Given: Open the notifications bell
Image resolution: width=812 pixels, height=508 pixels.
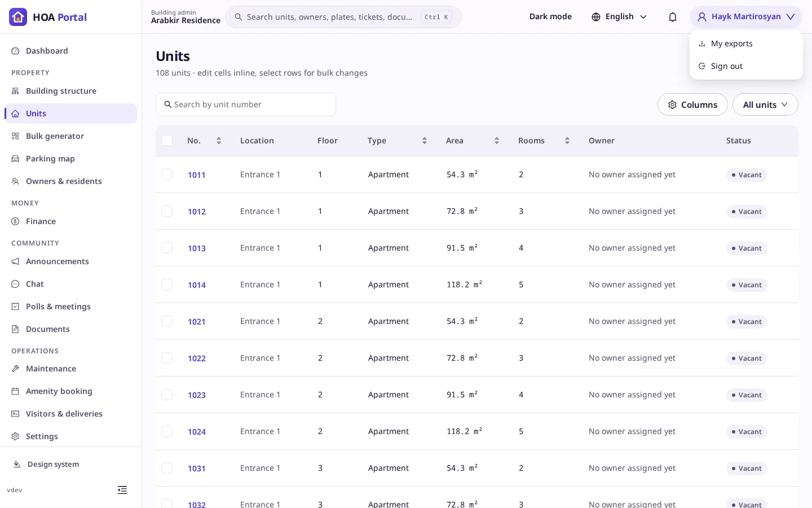Looking at the screenshot, I should (673, 17).
